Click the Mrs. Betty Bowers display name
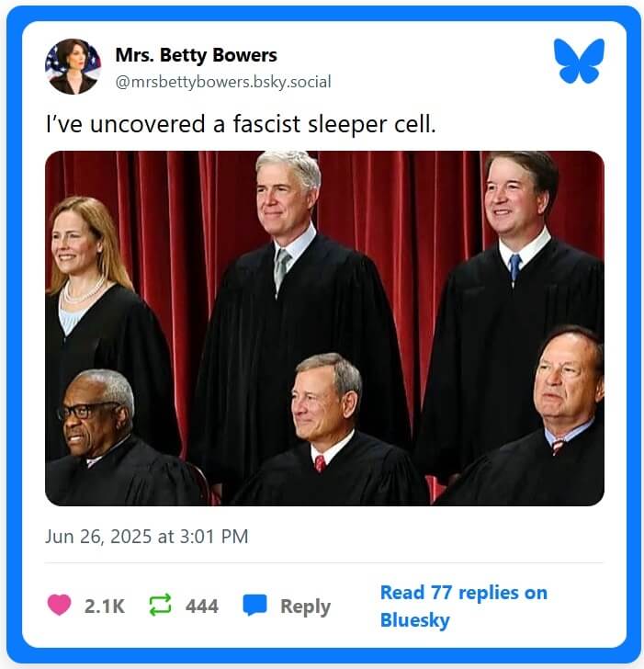The image size is (644, 669). 197,55
